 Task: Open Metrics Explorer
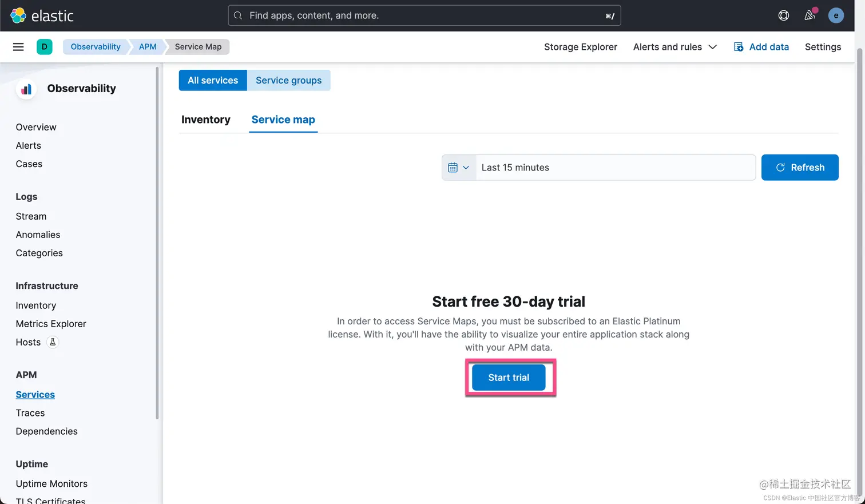51,324
